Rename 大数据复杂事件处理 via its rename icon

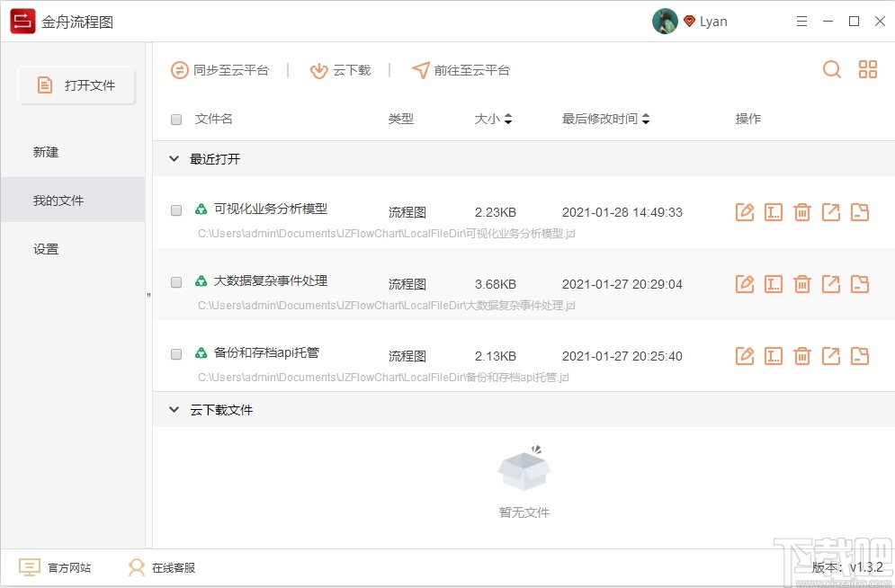773,284
